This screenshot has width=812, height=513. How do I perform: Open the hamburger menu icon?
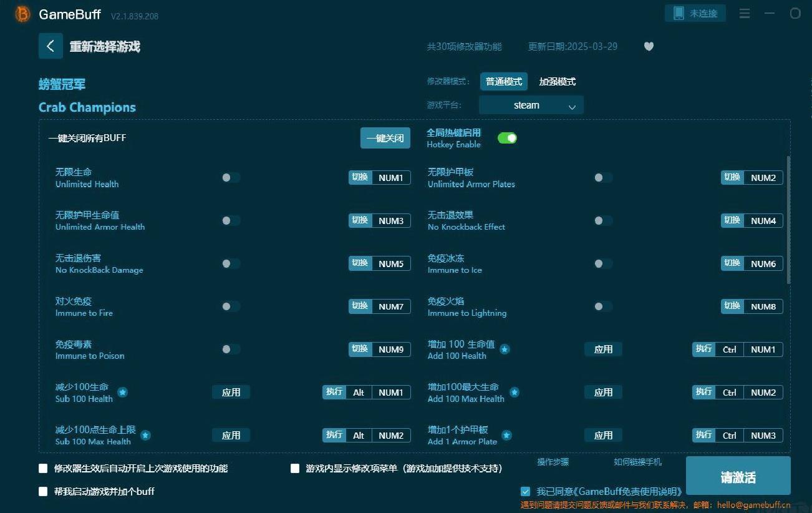coord(745,13)
